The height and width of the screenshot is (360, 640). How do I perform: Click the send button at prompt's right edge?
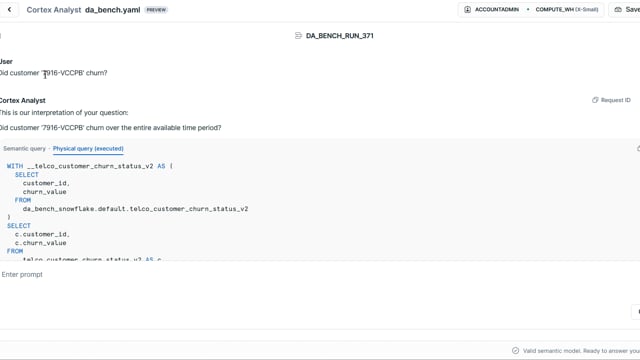[x=637, y=311]
